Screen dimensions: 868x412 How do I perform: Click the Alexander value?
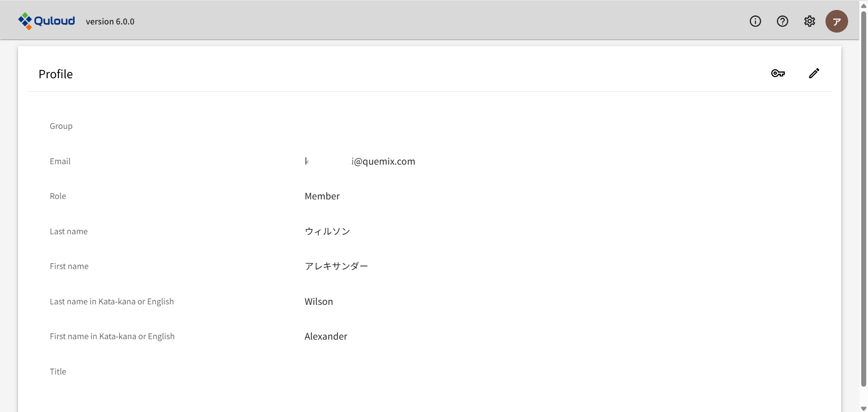click(x=326, y=336)
